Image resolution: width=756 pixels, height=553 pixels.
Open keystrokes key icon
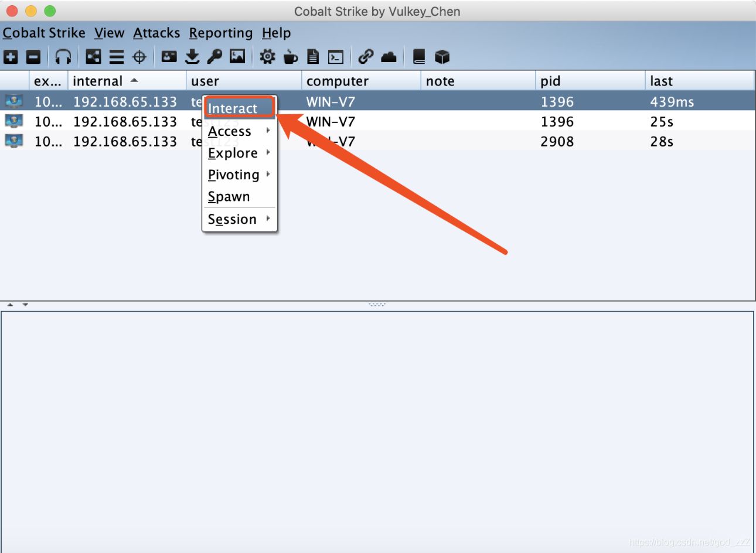tap(214, 57)
